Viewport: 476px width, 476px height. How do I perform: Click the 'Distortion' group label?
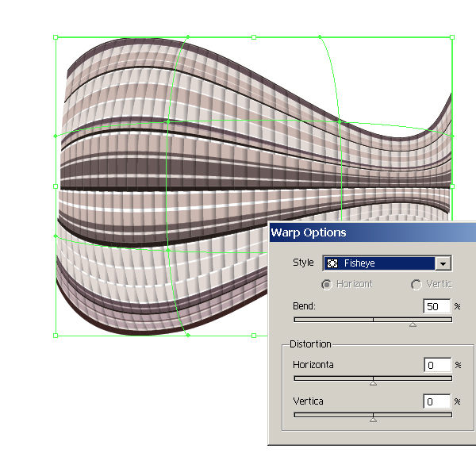click(x=310, y=344)
